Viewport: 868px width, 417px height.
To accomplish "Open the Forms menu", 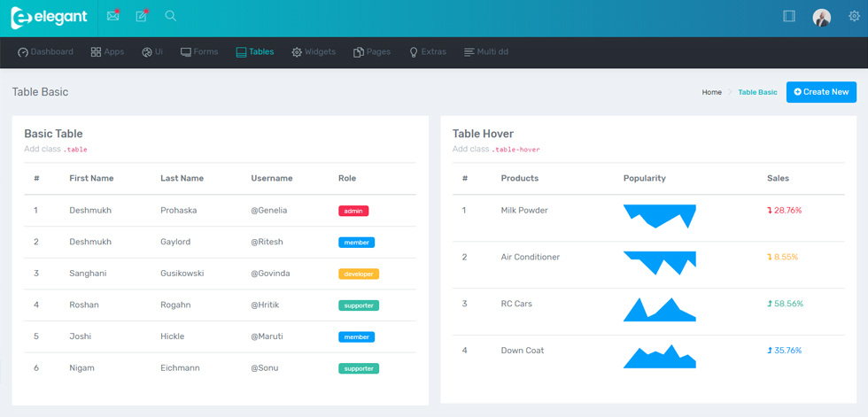I will (x=199, y=52).
